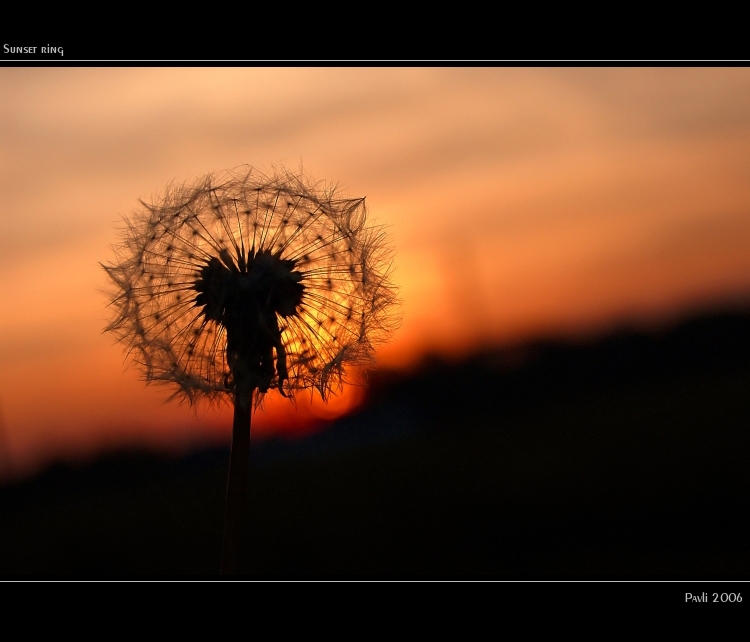Click the "Pavli 2006" signature text
The image size is (750, 642).
click(713, 598)
